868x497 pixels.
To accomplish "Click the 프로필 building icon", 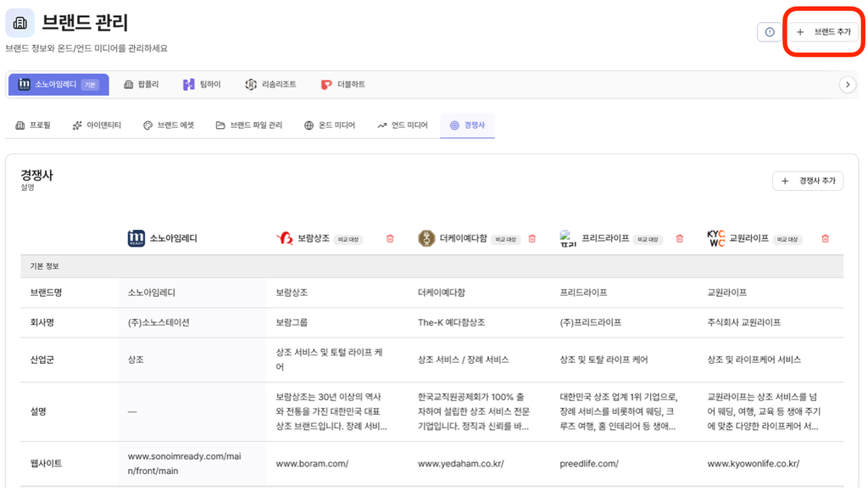I will point(20,126).
